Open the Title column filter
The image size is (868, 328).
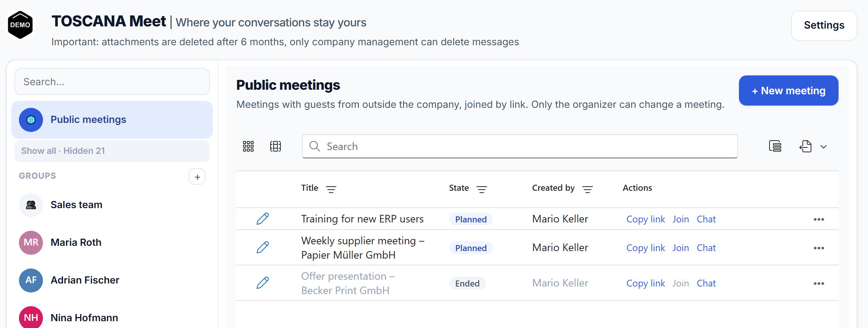point(331,189)
